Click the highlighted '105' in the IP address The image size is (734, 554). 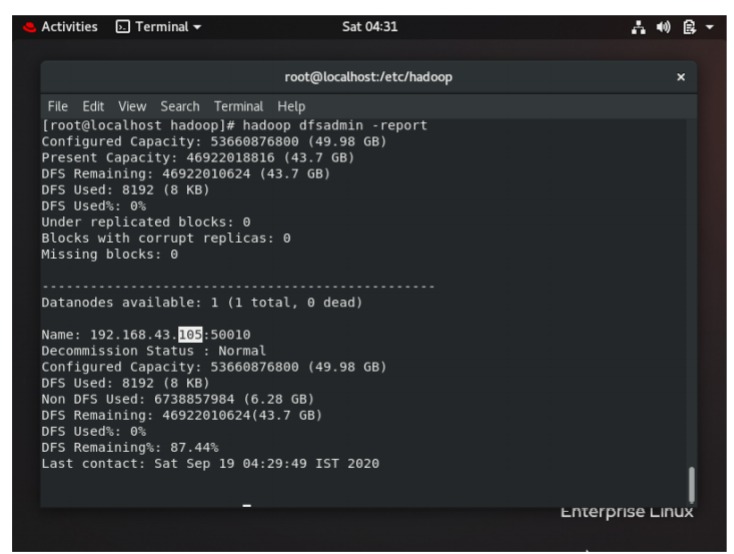[190, 334]
